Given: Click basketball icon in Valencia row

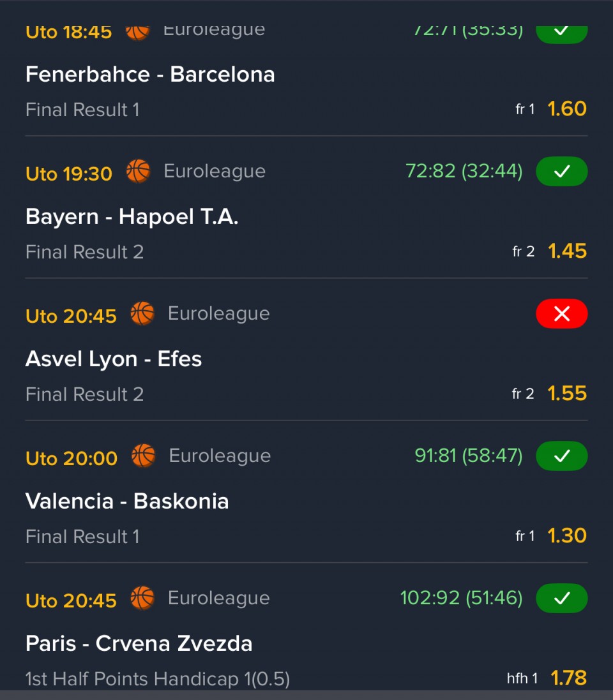Looking at the screenshot, I should click(x=143, y=456).
